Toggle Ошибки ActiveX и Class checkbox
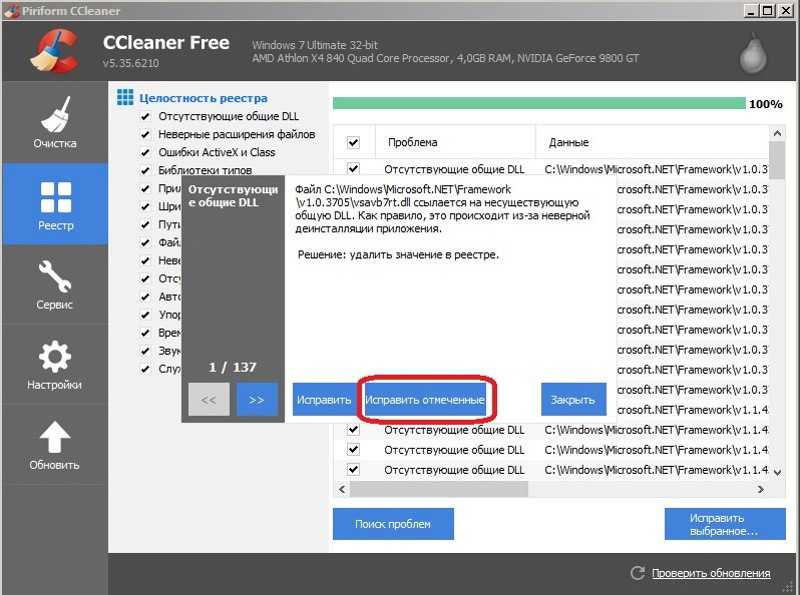 click(145, 152)
